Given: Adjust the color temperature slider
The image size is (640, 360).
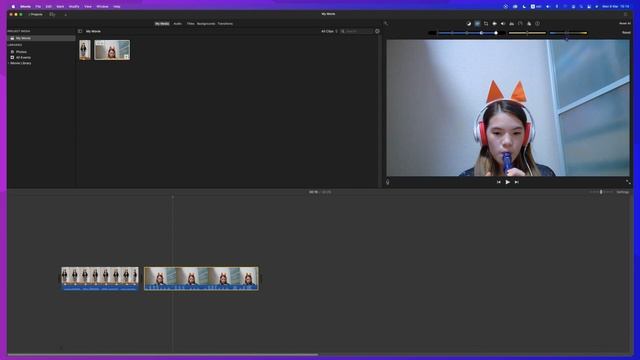Looking at the screenshot, I should point(568,33).
